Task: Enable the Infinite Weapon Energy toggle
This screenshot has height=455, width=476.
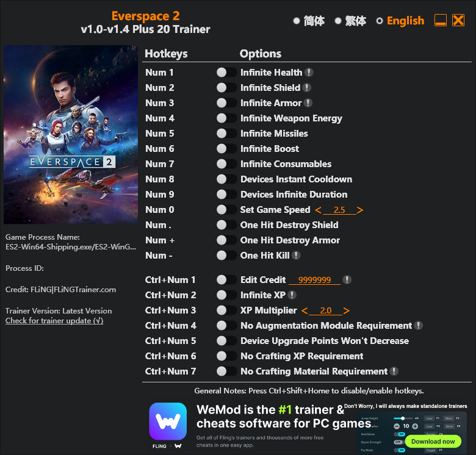Action: pos(226,118)
